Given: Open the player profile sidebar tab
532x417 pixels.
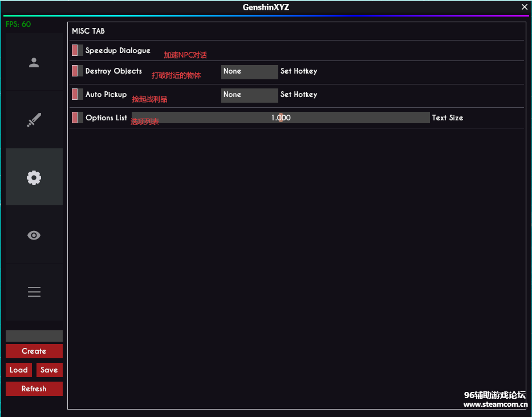Looking at the screenshot, I should (x=34, y=62).
